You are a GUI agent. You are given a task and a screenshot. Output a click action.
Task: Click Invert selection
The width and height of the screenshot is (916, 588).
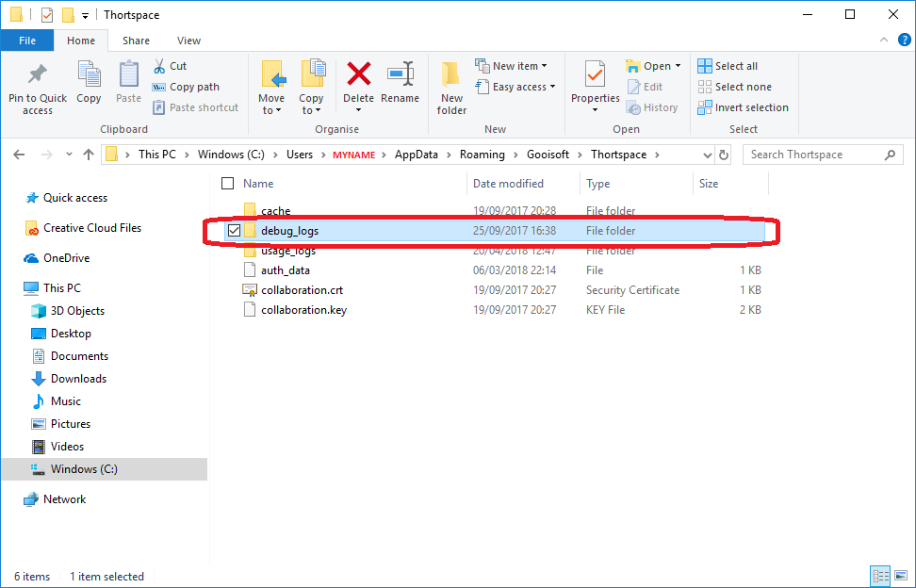[744, 107]
